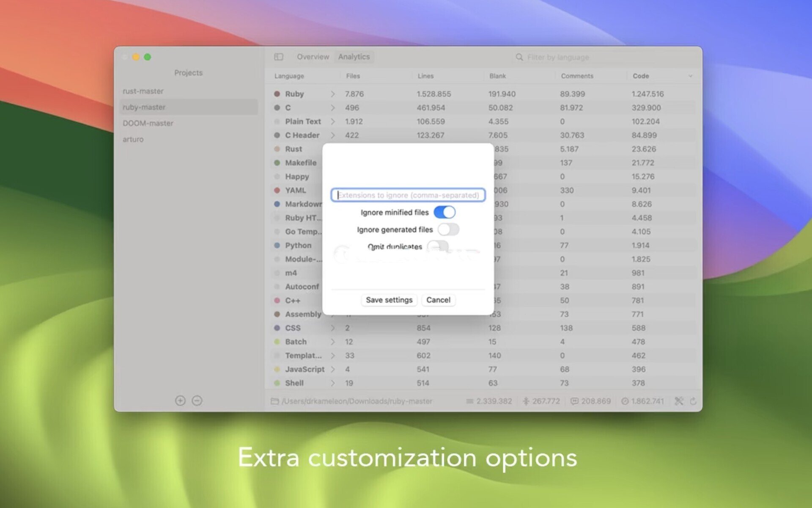
Task: Expand the Ruby language row chevron
Action: (333, 94)
